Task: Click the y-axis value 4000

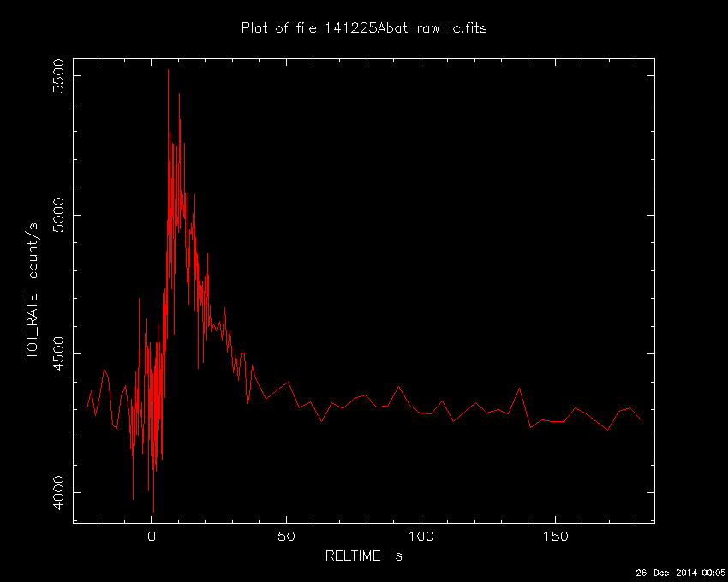Action: 58,492
